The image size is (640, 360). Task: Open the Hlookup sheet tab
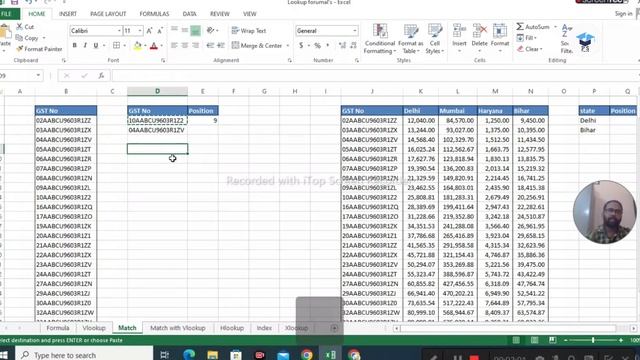point(232,328)
